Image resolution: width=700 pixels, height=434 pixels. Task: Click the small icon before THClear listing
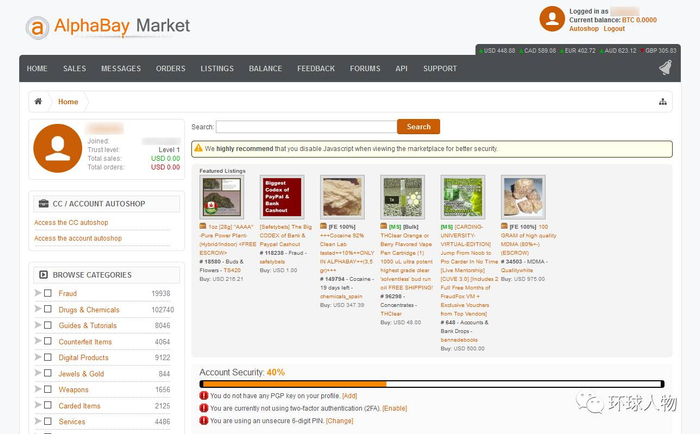384,226
